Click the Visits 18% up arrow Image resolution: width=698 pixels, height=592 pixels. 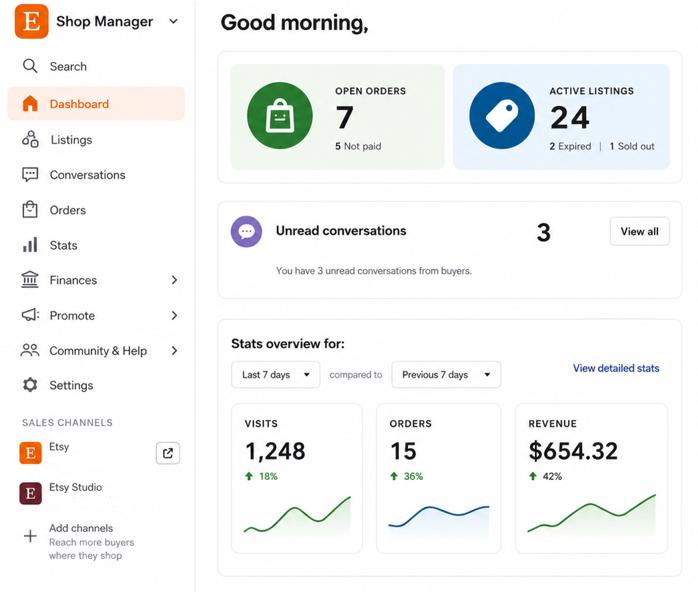[249, 476]
